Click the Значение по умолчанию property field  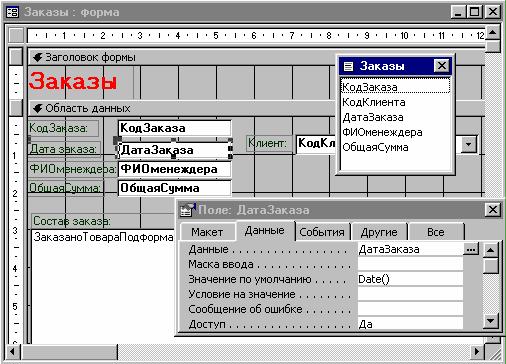coord(410,279)
